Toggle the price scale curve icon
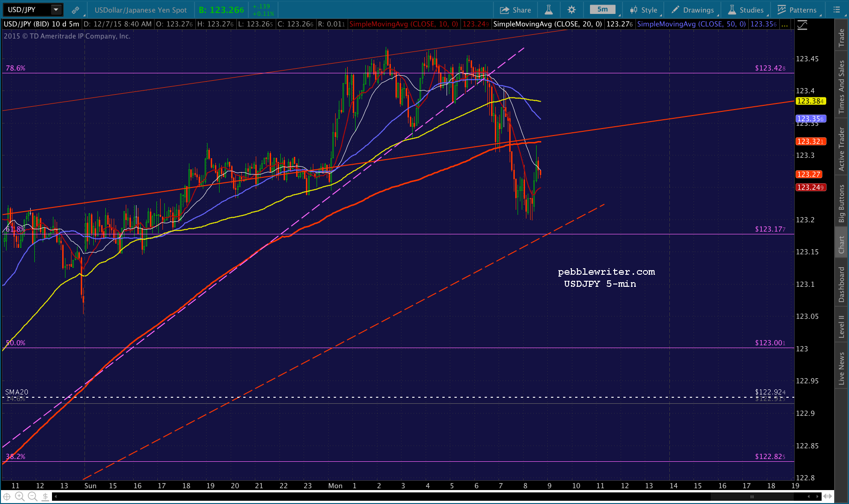The image size is (849, 504). point(802,25)
